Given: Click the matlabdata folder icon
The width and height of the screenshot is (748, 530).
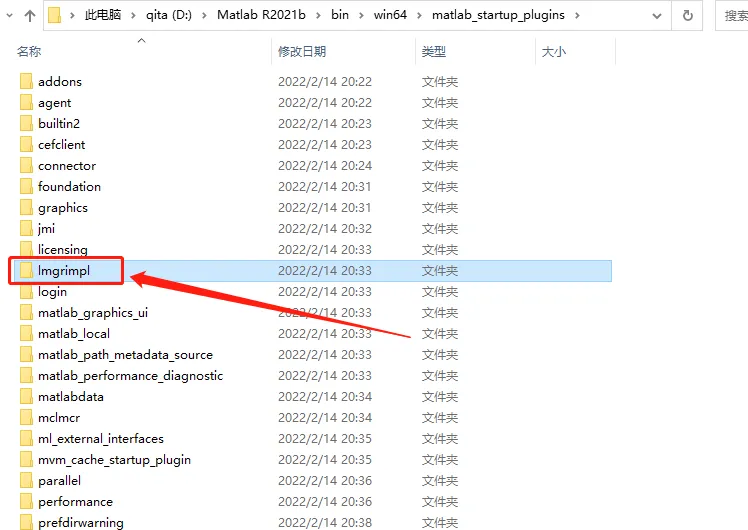Looking at the screenshot, I should click(x=26, y=396).
